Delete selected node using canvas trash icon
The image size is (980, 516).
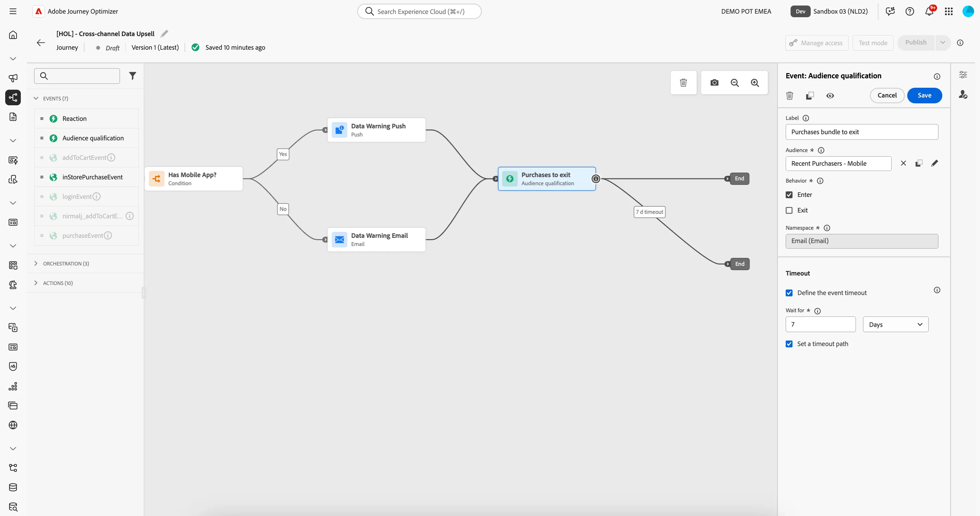click(x=683, y=83)
